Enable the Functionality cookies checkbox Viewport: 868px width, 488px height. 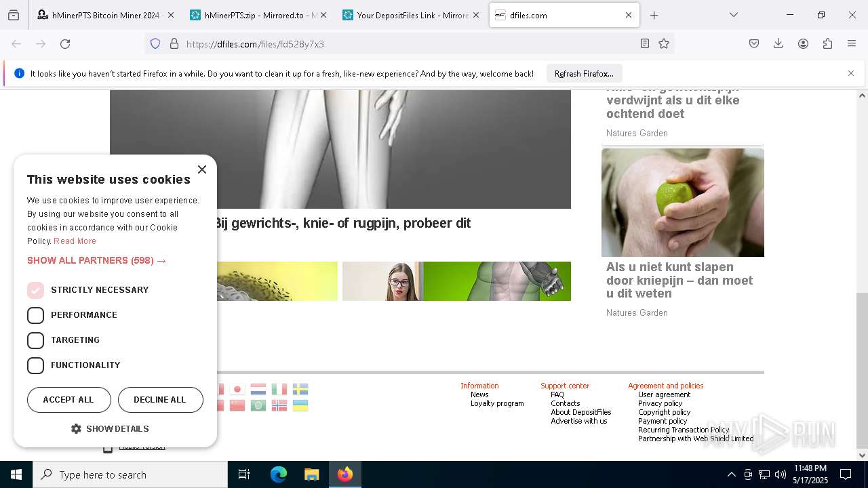coord(35,365)
